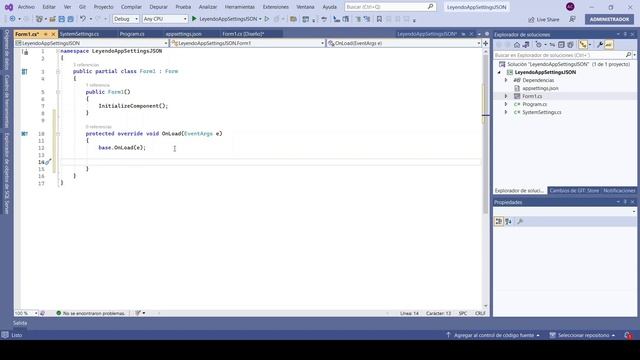The width and height of the screenshot is (640, 360).
Task: Click the split editor plus icon
Action: 485,43
